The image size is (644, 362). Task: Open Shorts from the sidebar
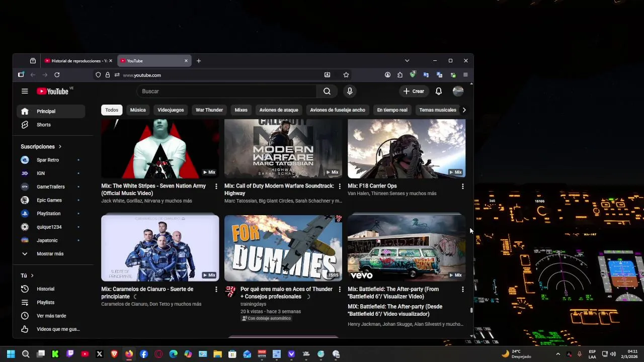50,125
